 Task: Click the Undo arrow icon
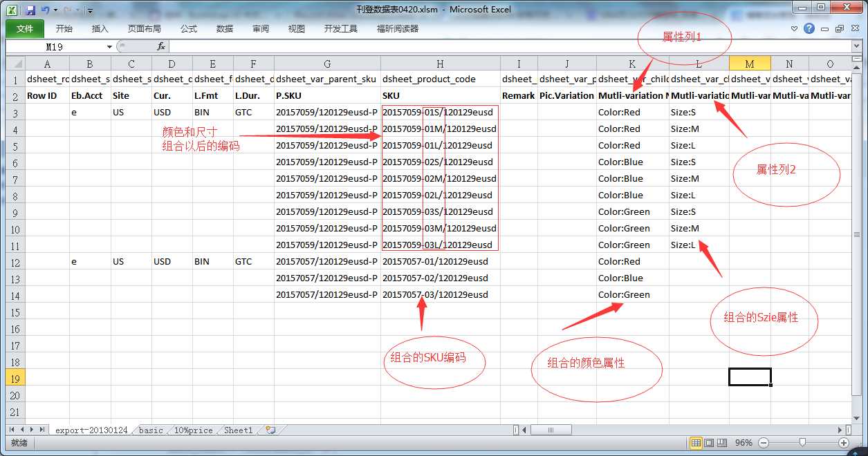pyautogui.click(x=45, y=10)
